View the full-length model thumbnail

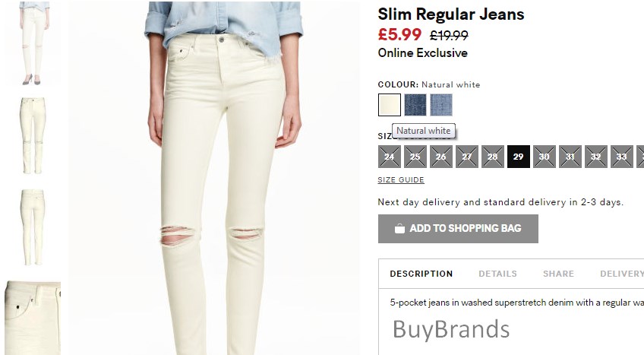click(33, 43)
